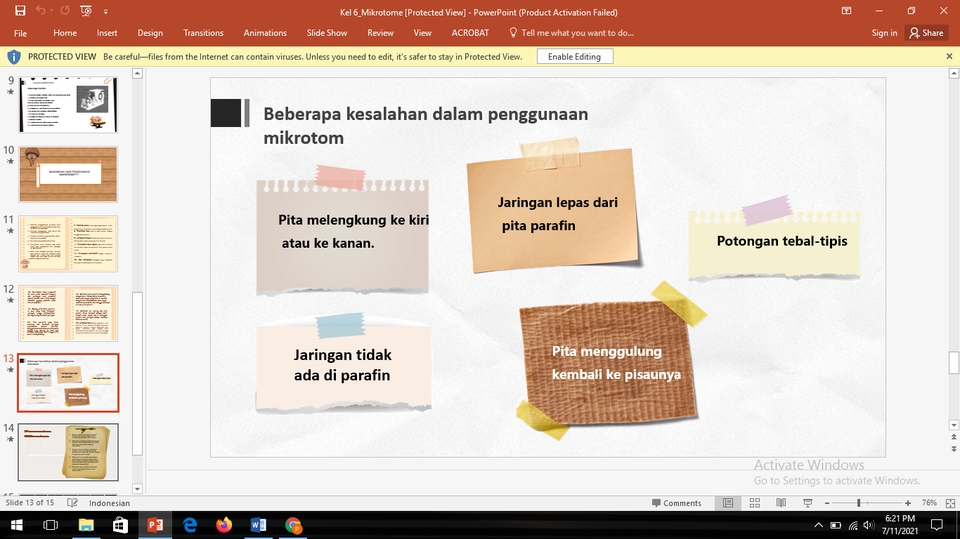Click note 'Potongan tebal-tipis'
The height and width of the screenshot is (539, 960).
point(774,245)
